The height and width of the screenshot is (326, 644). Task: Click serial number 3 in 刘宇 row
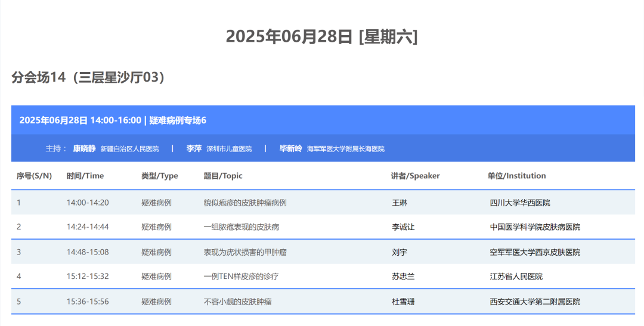click(x=18, y=252)
